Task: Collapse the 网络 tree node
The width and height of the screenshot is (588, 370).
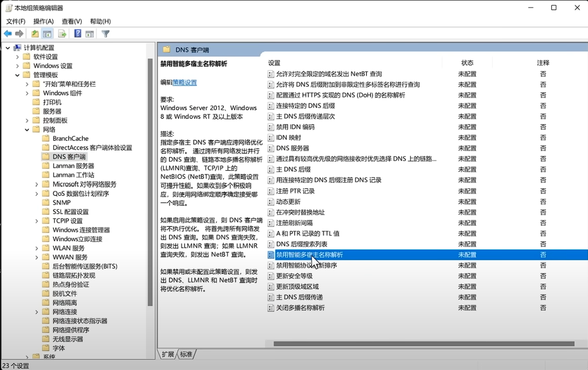Action: click(27, 129)
